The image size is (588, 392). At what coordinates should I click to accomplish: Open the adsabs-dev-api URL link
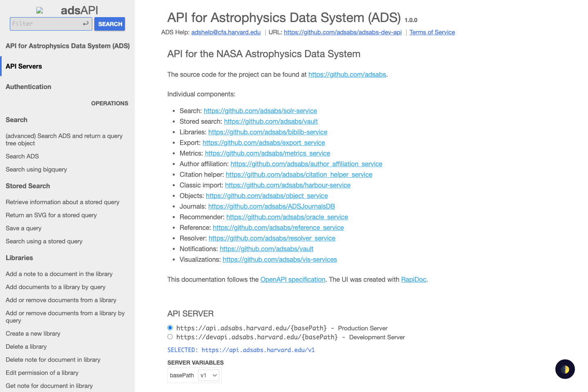[343, 32]
